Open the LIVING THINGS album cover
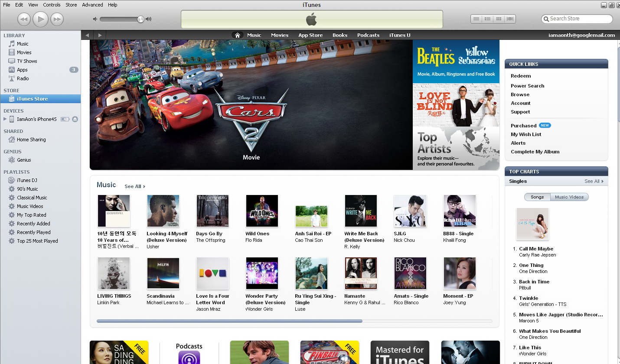This screenshot has height=364, width=620. coord(114,273)
